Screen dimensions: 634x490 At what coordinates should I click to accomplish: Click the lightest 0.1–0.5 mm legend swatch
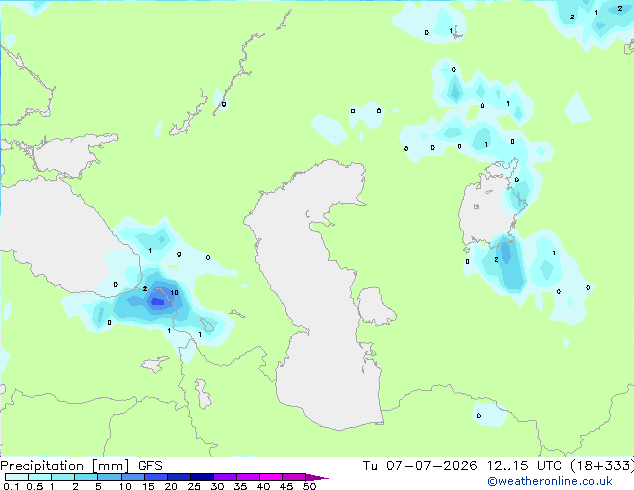17,477
